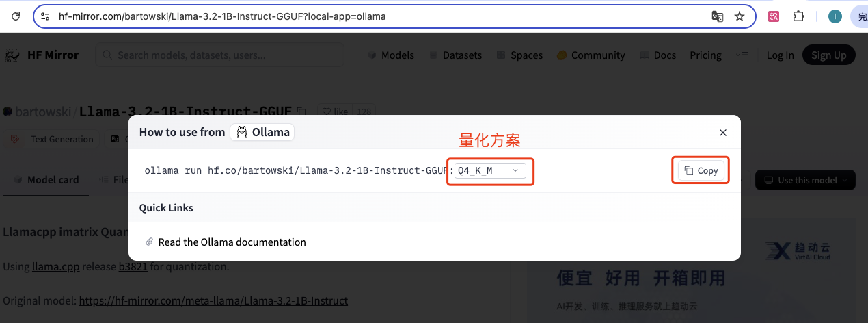Viewport: 868px width, 323px height.
Task: Click the HF Mirror logo
Action: (x=42, y=55)
